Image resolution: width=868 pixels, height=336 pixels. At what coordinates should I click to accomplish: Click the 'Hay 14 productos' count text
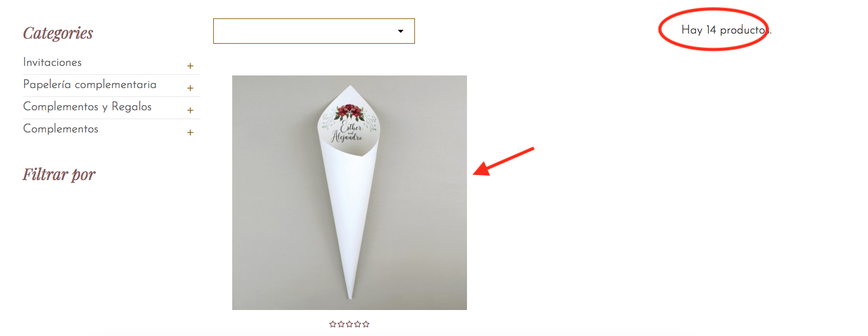click(x=727, y=30)
